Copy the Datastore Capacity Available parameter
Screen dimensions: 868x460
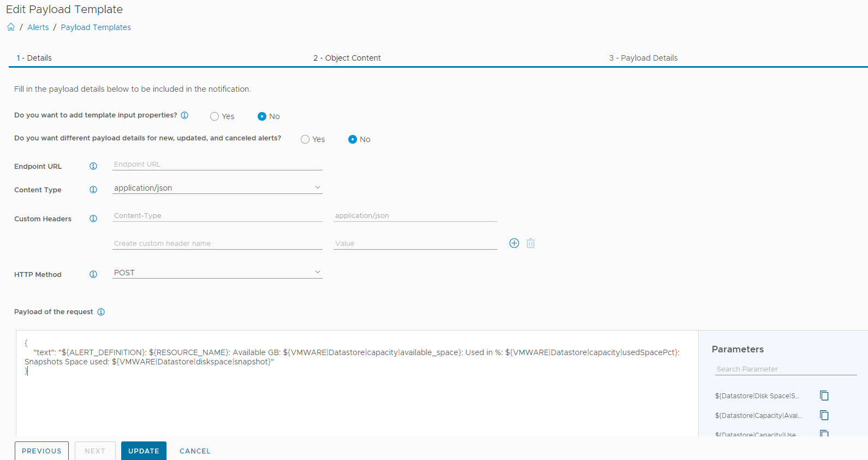click(824, 415)
